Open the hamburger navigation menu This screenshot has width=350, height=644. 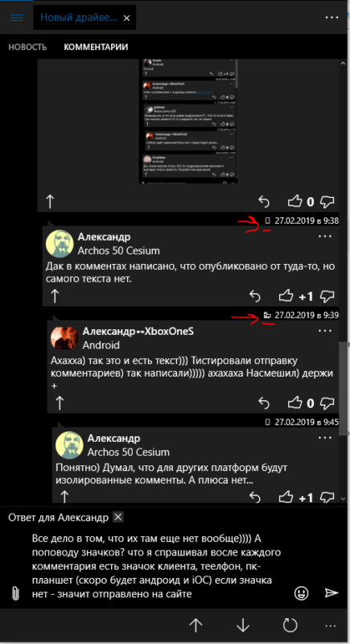(17, 18)
